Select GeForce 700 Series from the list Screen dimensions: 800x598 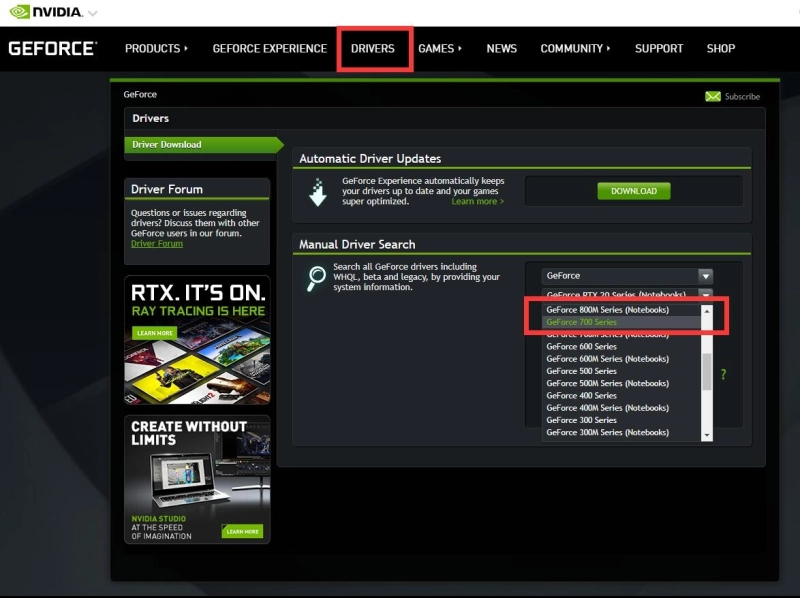click(x=581, y=322)
